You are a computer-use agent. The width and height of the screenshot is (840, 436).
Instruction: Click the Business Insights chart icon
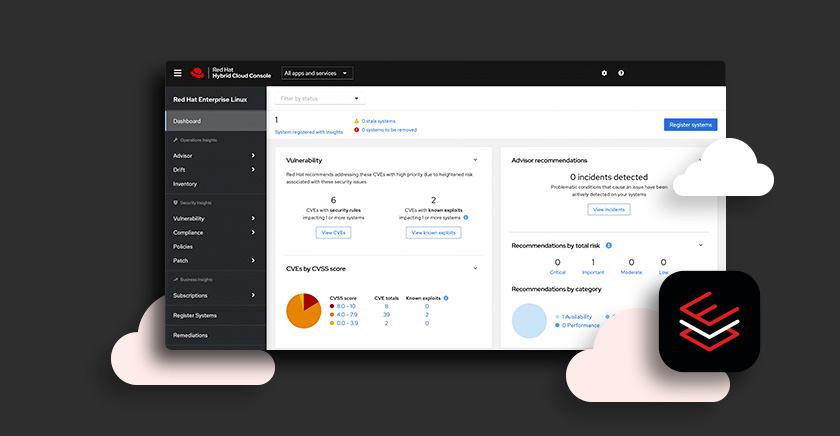[x=175, y=279]
